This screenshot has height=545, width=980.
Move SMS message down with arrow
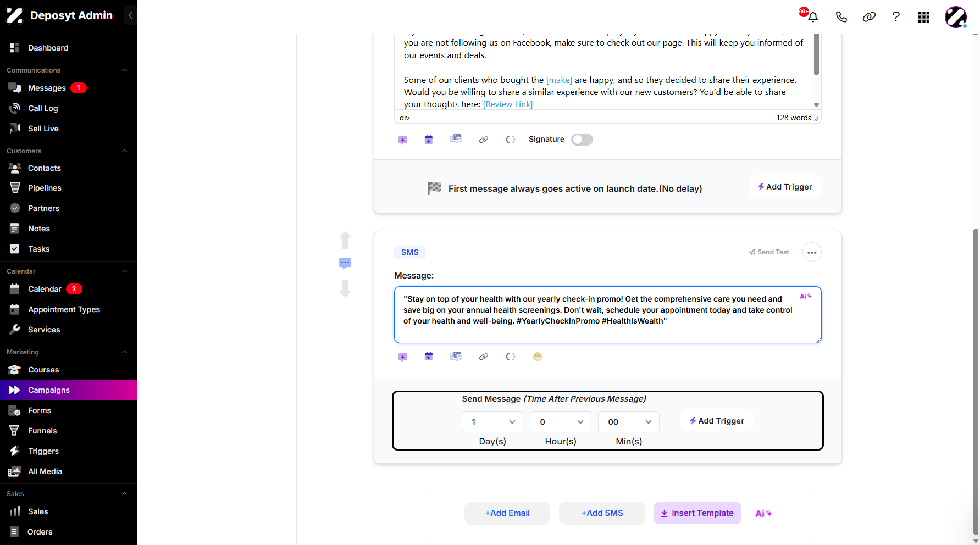(x=345, y=288)
